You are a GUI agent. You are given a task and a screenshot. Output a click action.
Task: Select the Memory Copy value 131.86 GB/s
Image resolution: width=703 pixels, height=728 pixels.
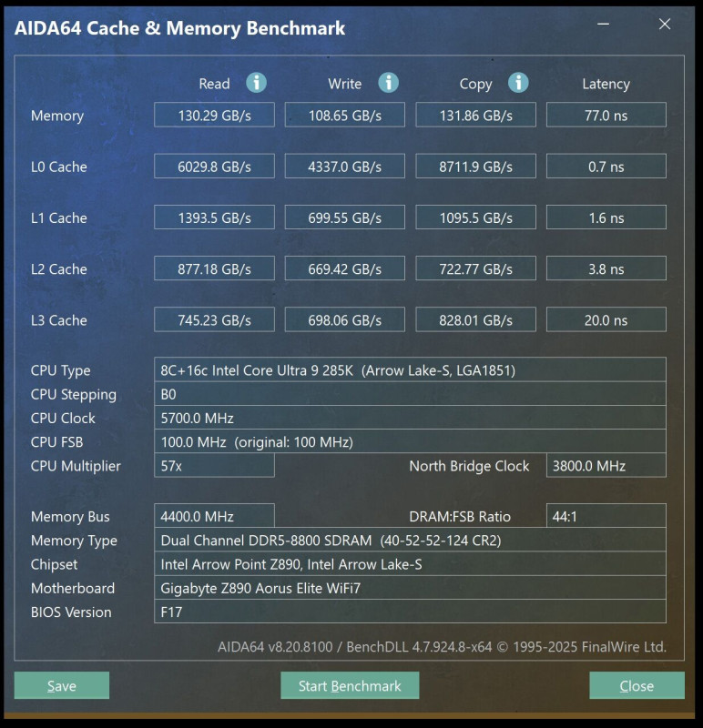coord(475,116)
